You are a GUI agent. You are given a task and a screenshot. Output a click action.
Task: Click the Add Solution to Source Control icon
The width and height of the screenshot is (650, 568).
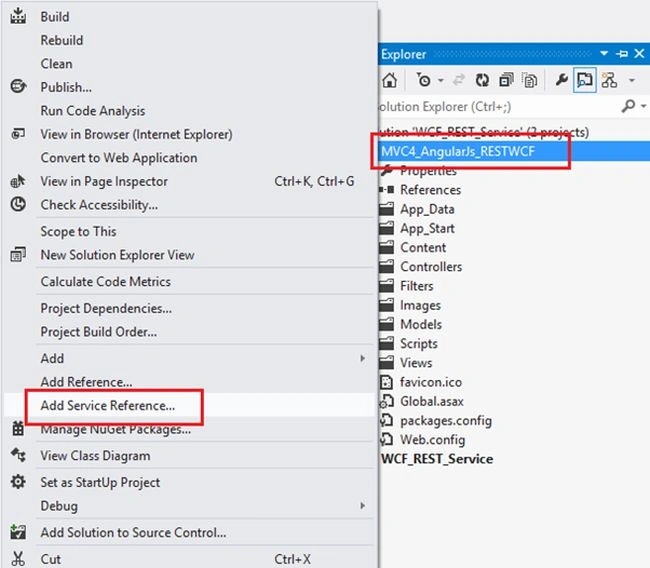pyautogui.click(x=18, y=532)
